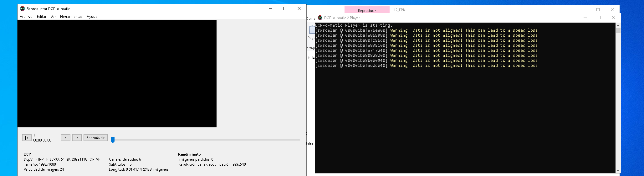This screenshot has height=176, width=644.
Task: Open the Ayuda menu
Action: 92,17
